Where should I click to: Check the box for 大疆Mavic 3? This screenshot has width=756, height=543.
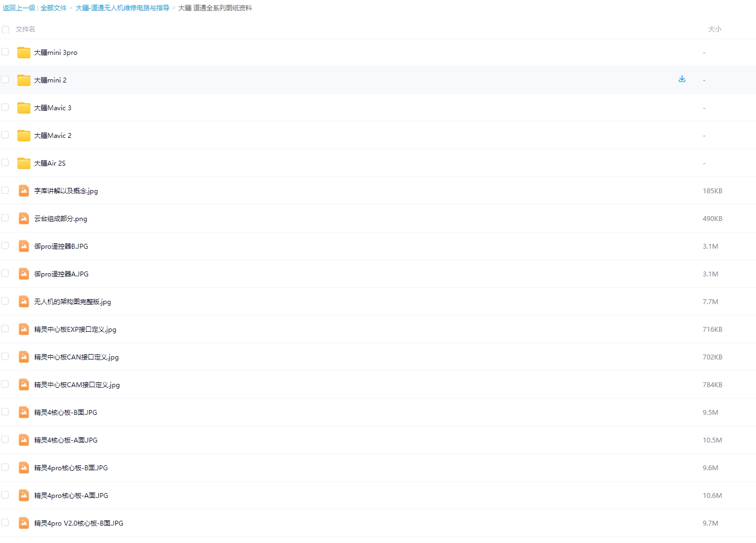click(5, 107)
